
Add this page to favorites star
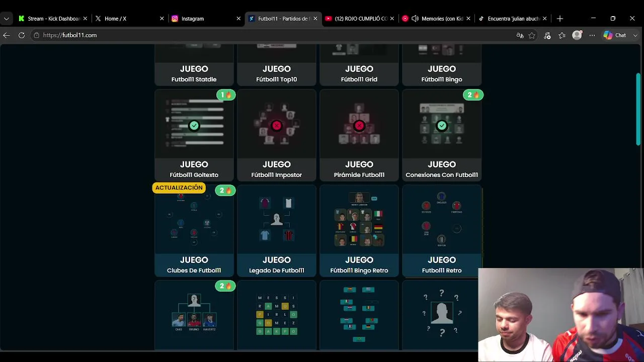pos(532,35)
